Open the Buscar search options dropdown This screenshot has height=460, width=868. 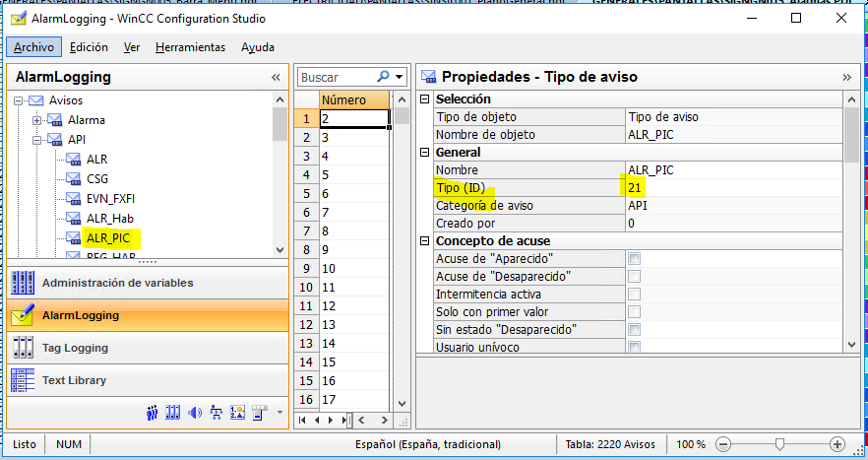[400, 77]
